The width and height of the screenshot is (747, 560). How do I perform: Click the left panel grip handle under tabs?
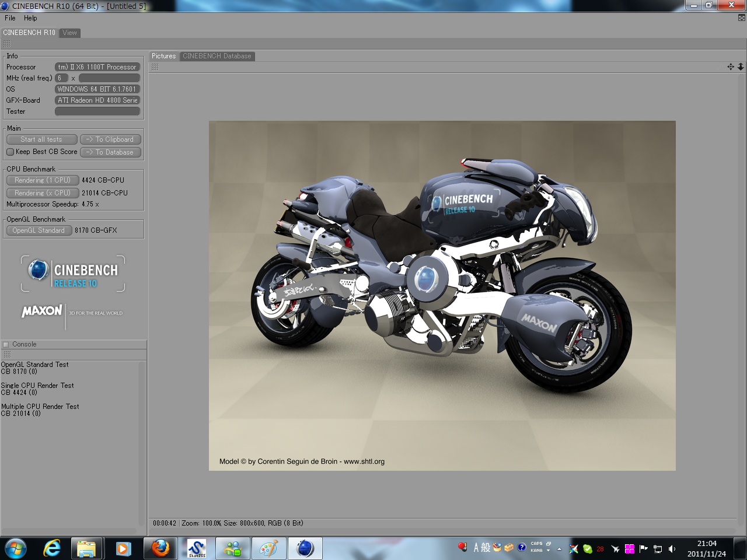[x=7, y=44]
